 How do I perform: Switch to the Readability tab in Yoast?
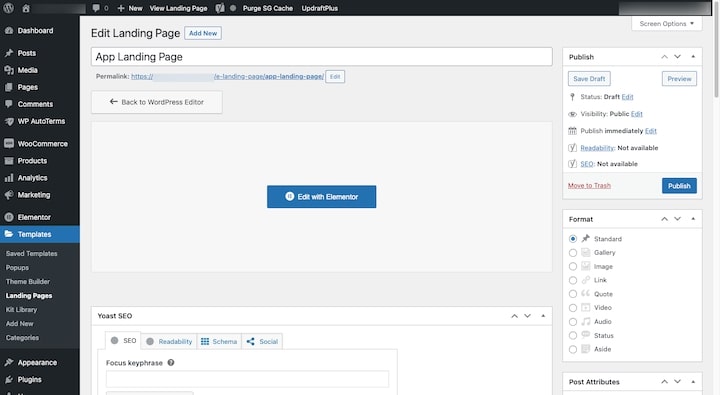(x=169, y=341)
